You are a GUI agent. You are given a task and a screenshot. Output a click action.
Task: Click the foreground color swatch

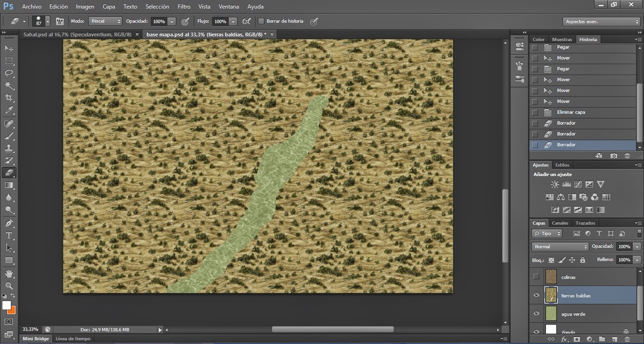point(6,305)
